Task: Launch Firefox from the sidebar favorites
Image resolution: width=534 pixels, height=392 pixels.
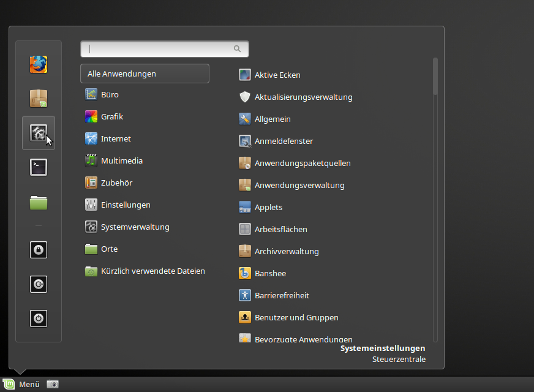Action: 38,64
